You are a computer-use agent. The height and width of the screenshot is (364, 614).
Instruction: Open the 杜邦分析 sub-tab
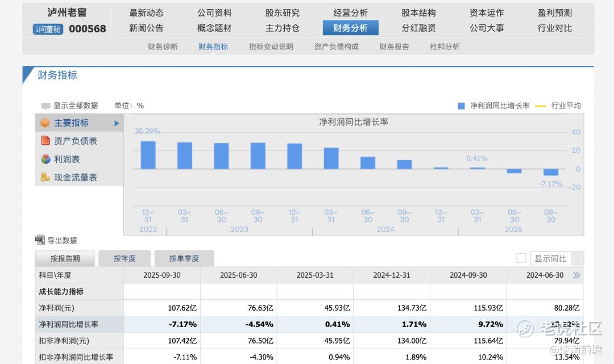445,47
